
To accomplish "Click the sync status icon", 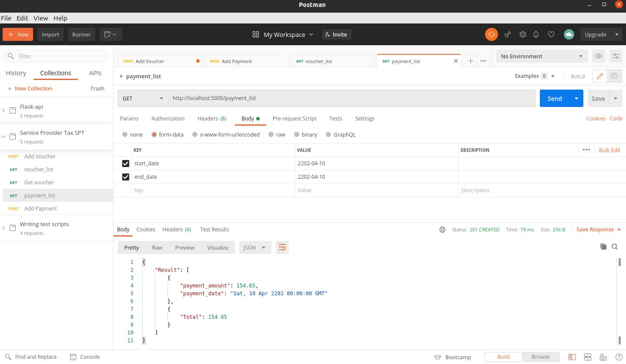I will click(x=492, y=34).
